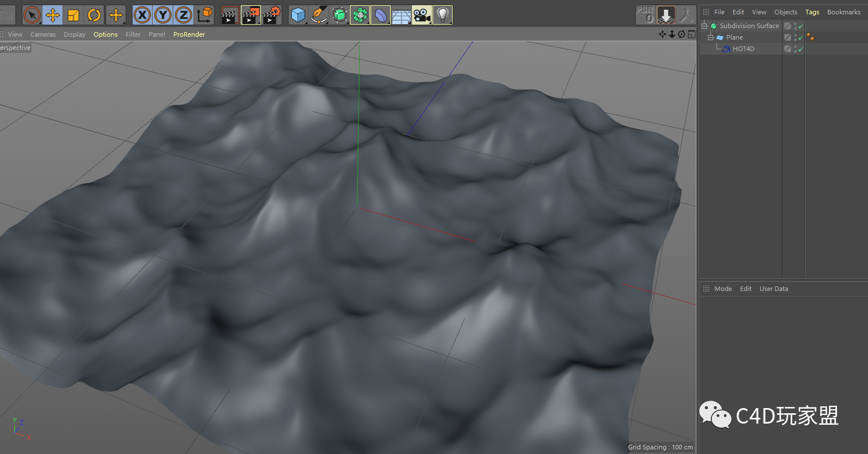Select the Plane object row

click(x=740, y=37)
